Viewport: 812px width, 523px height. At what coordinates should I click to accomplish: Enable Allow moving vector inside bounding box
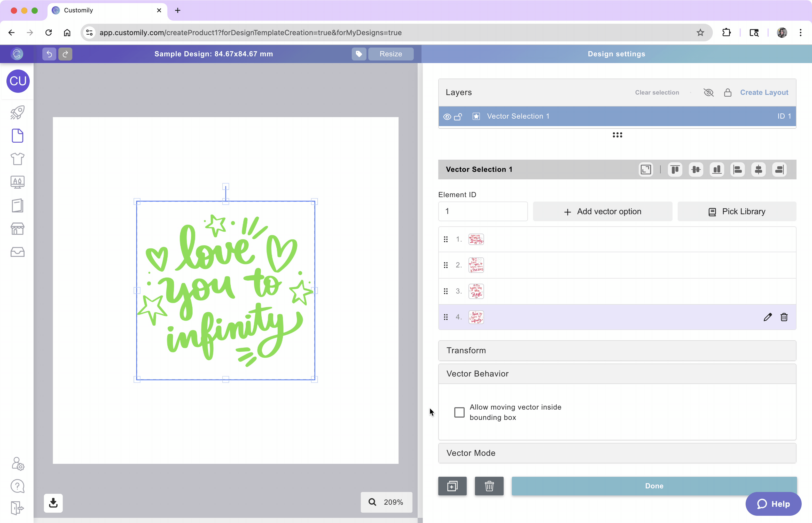[x=459, y=412]
